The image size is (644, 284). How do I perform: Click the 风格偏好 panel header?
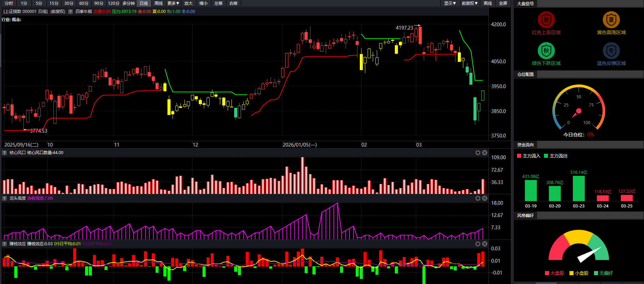(526, 216)
